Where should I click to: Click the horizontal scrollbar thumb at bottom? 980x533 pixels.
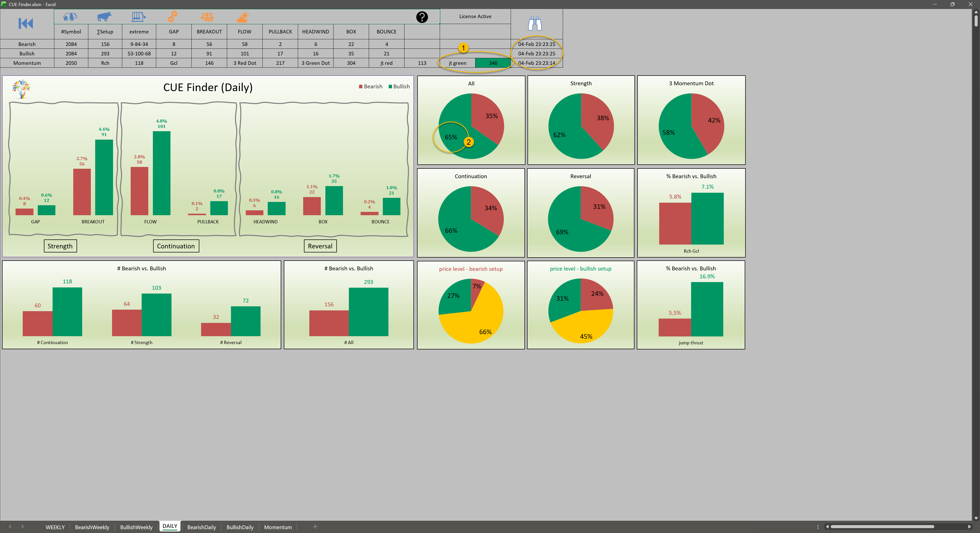coord(882,527)
